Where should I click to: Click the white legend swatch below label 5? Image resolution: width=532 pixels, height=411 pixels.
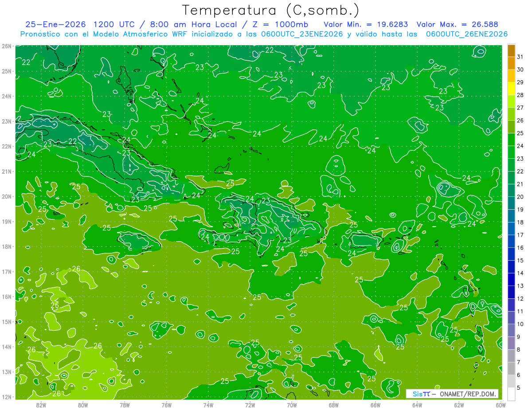click(511, 394)
